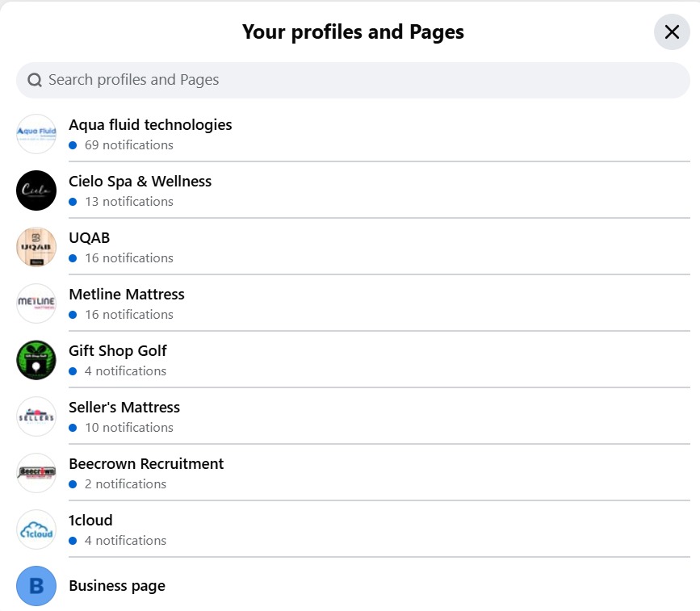This screenshot has width=700, height=611.
Task: Click the Business page B avatar
Action: tap(36, 586)
